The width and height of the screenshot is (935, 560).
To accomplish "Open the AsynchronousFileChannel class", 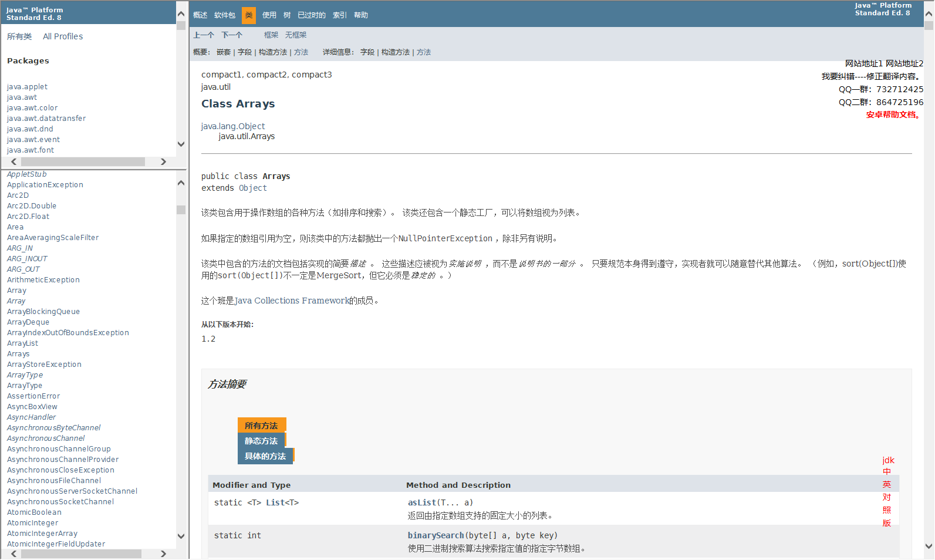I will point(54,481).
